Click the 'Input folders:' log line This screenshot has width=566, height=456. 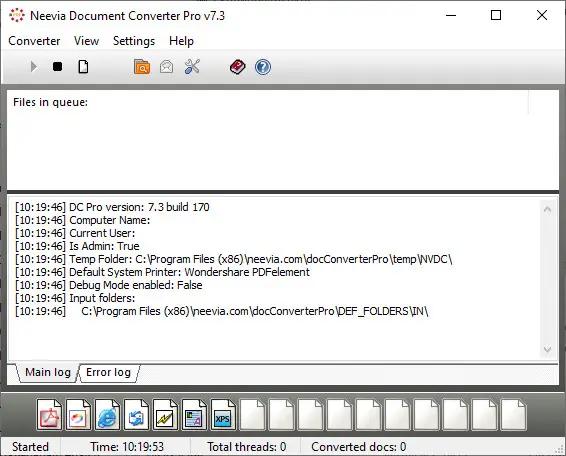[75, 298]
